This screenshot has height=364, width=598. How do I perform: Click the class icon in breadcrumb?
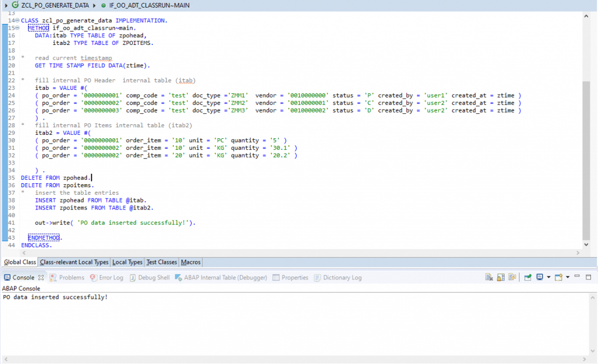[x=15, y=5]
